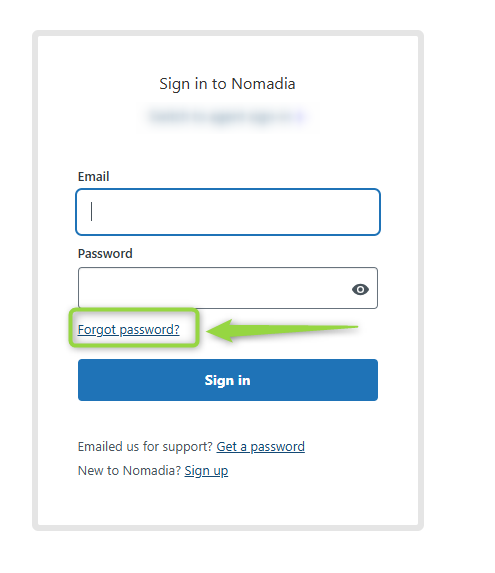Click the blue Sign in button
The width and height of the screenshot is (495, 573).
[x=228, y=380]
